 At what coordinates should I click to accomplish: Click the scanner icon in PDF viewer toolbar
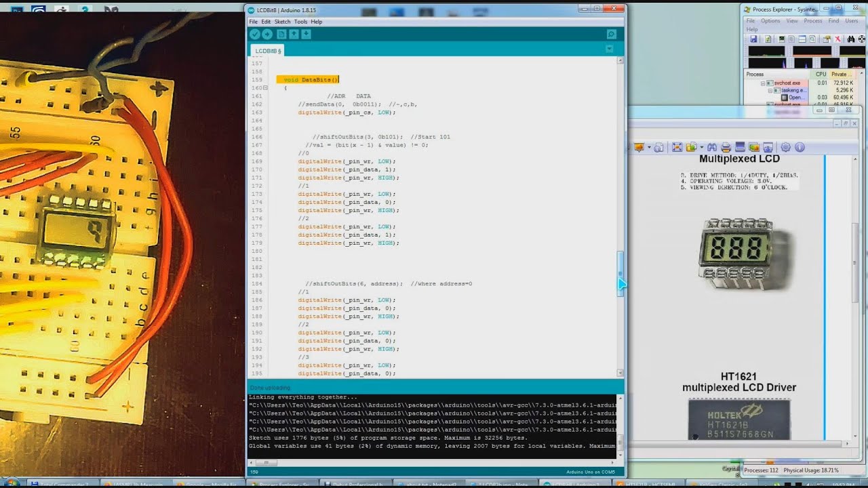click(x=740, y=147)
